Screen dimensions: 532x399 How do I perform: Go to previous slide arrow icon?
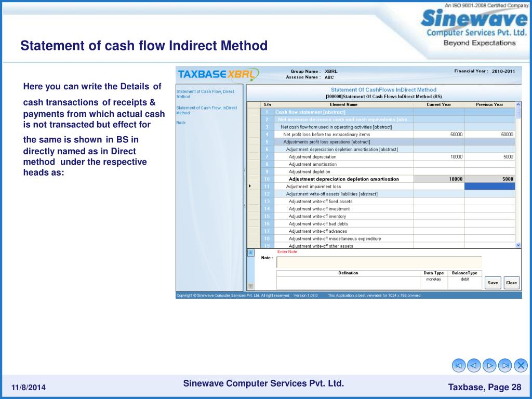click(474, 365)
